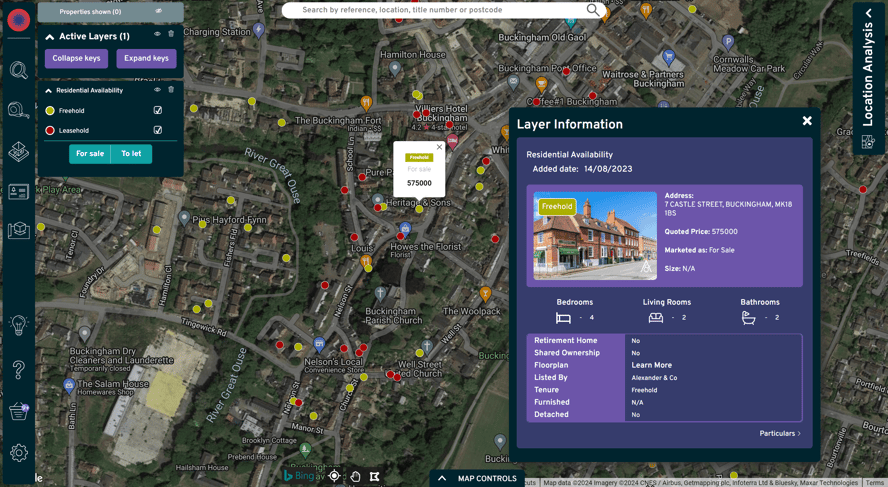888x487 pixels.
Task: Open the map layers stack icon
Action: [18, 151]
